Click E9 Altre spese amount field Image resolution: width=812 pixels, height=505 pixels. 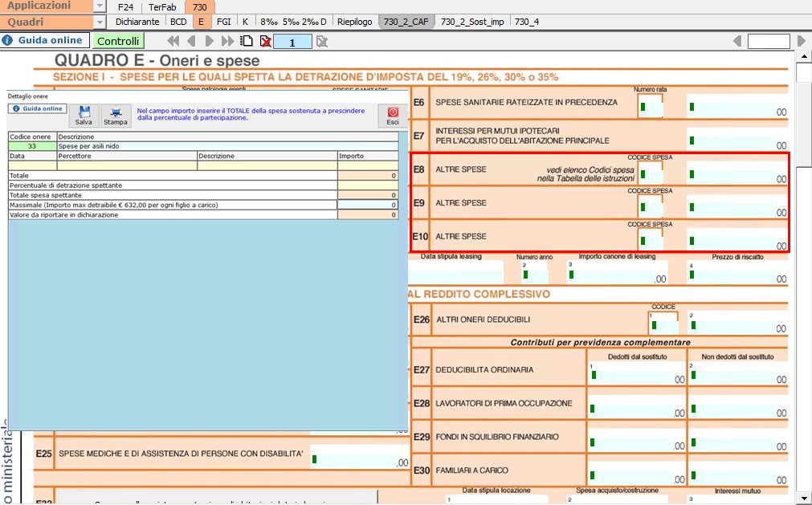click(737, 206)
